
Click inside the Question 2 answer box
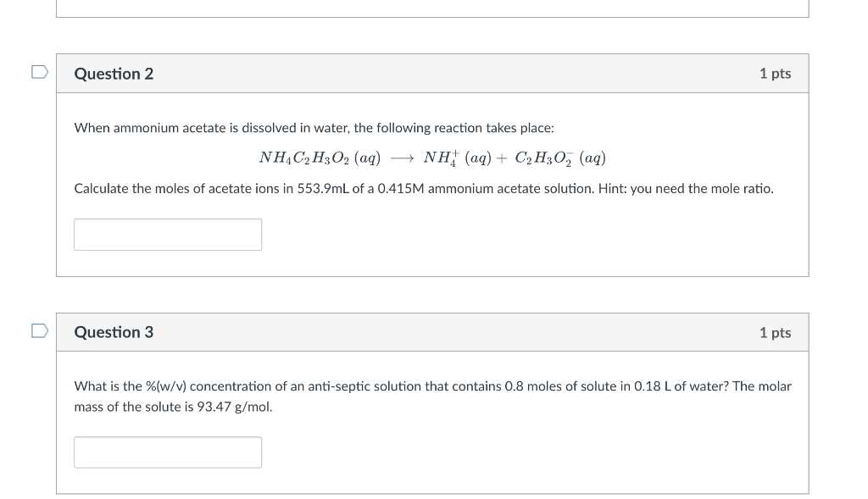168,234
